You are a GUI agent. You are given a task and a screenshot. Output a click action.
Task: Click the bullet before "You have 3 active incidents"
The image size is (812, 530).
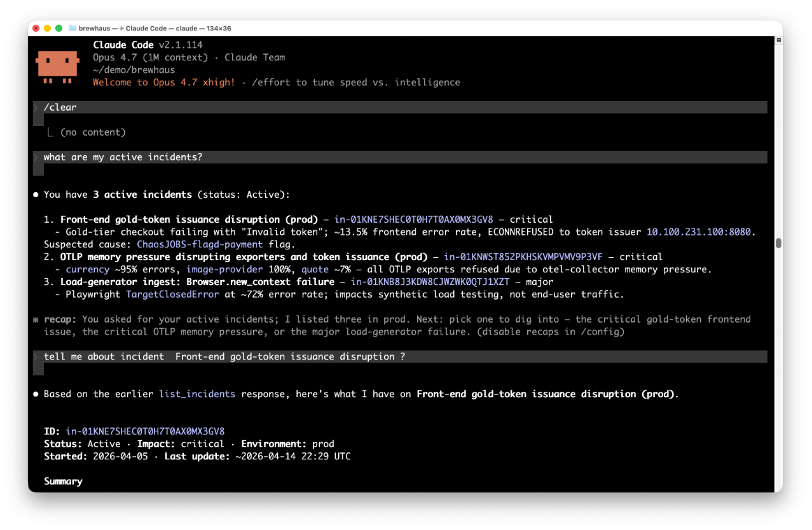(x=36, y=195)
